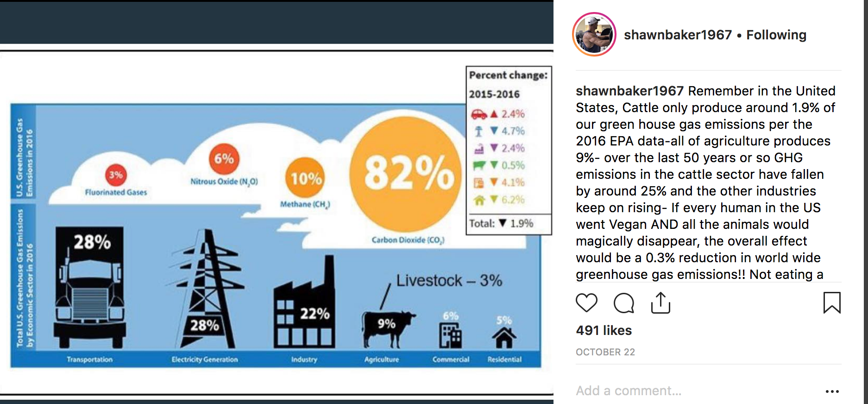Like the post with the heart icon
868x404 pixels.
(586, 303)
